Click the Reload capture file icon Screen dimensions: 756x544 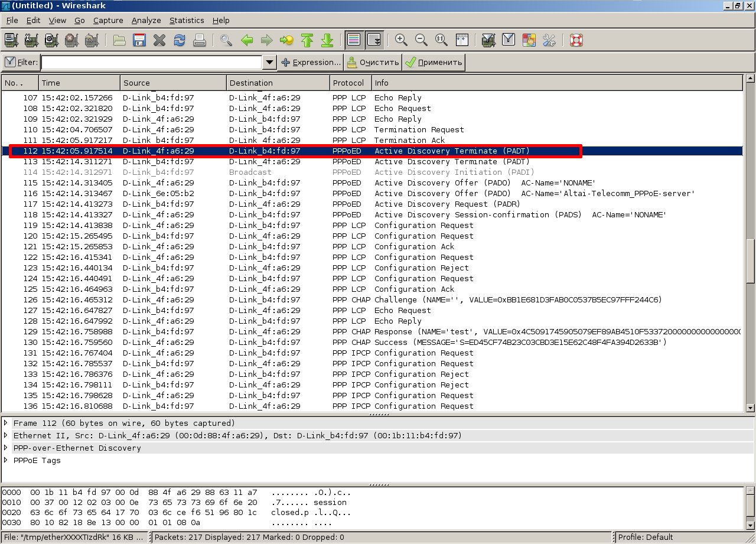coord(180,40)
